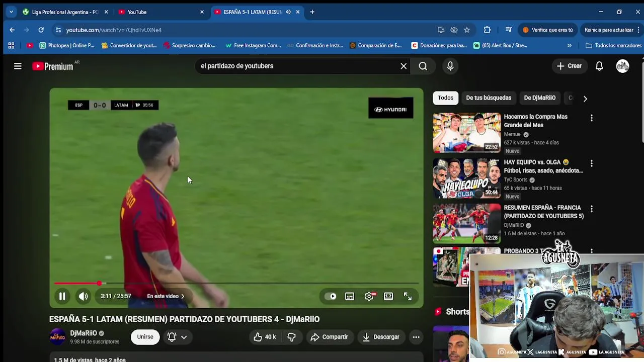Image resolution: width=644 pixels, height=362 pixels.
Task: Enable subtitles in the player
Action: click(350, 296)
